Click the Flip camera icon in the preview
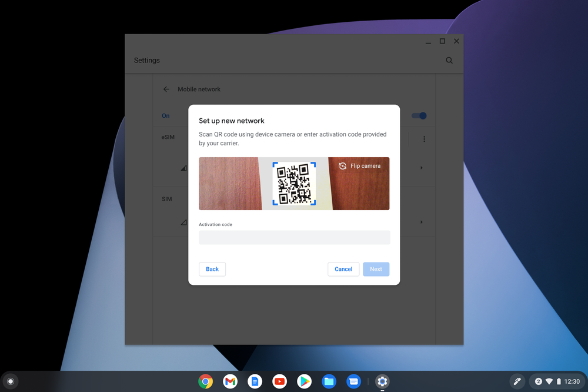The height and width of the screenshot is (392, 588). coord(343,167)
